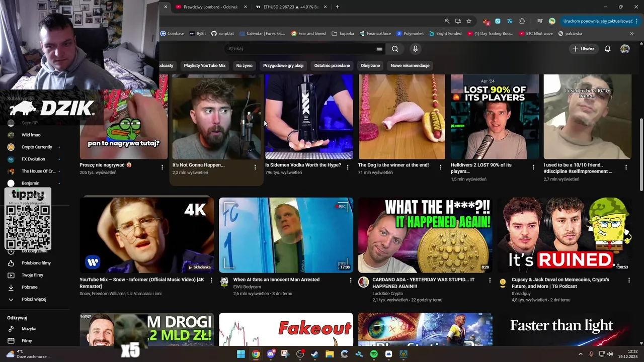Open Discord from the taskbar
Screen dimensions: 644x362
click(271, 354)
